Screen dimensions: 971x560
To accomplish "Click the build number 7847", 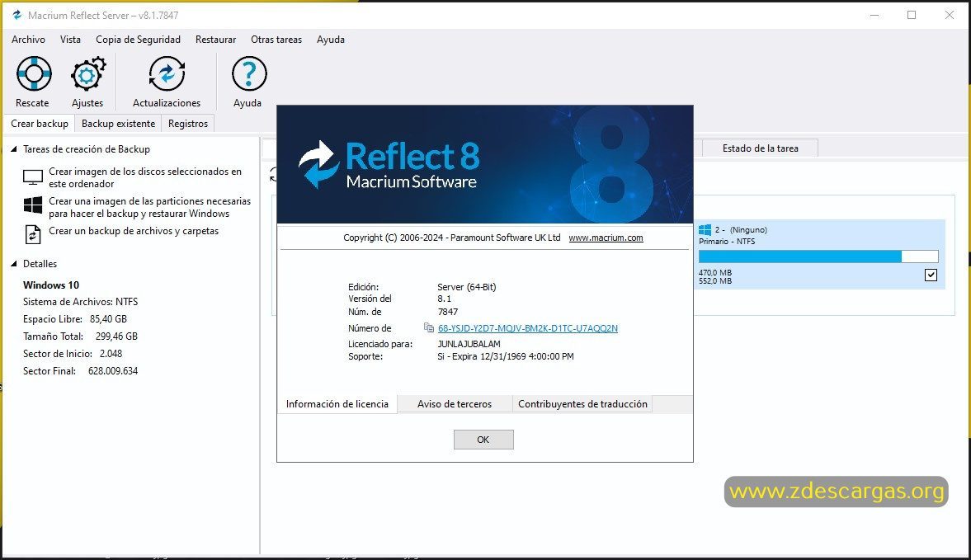I will click(448, 312).
